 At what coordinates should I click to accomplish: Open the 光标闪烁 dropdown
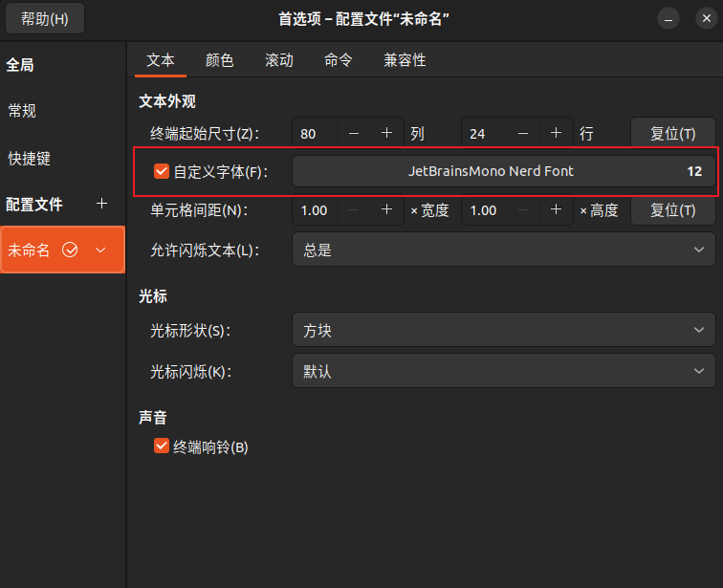point(503,371)
